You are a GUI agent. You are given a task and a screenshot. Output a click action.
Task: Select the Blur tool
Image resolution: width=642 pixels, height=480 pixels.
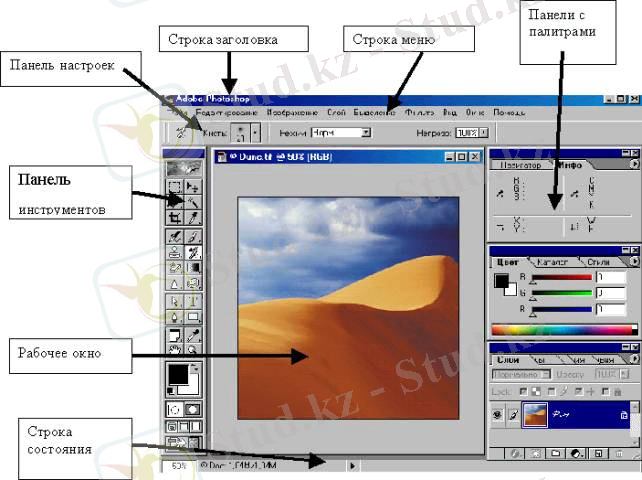175,283
